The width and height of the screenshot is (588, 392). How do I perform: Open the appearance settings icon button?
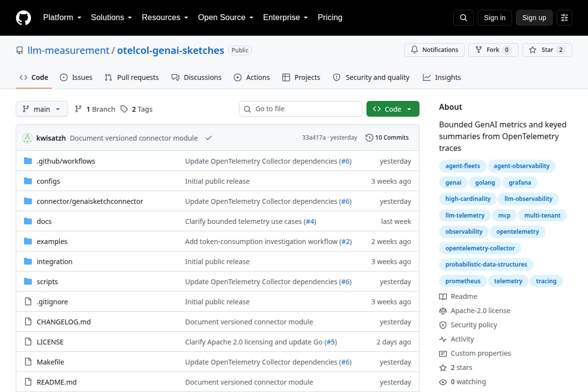564,18
